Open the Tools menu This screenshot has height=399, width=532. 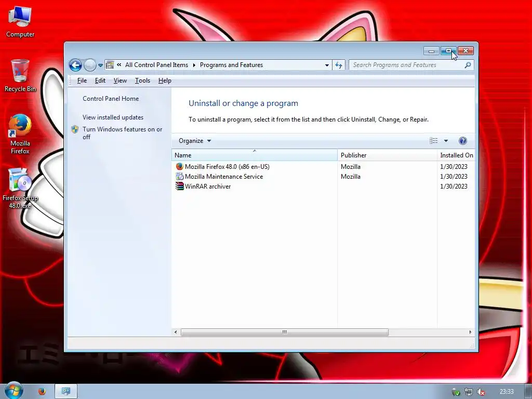142,81
